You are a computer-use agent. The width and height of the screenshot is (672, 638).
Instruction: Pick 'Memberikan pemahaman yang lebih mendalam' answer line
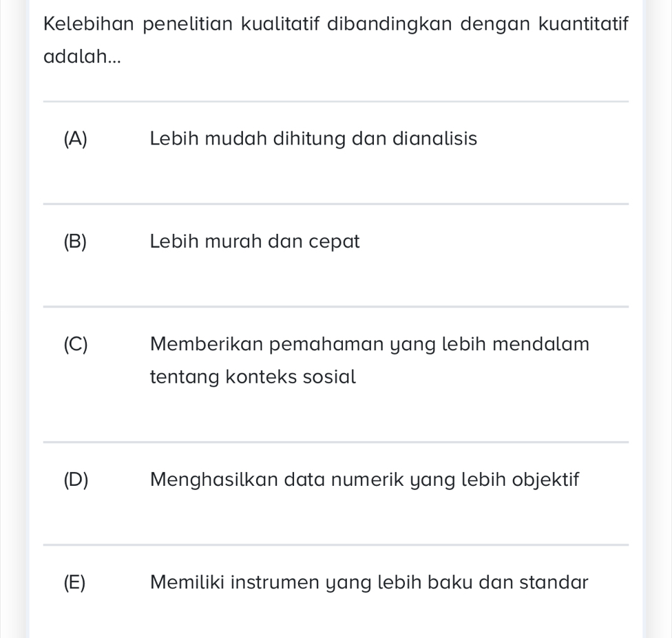pyautogui.click(x=370, y=343)
